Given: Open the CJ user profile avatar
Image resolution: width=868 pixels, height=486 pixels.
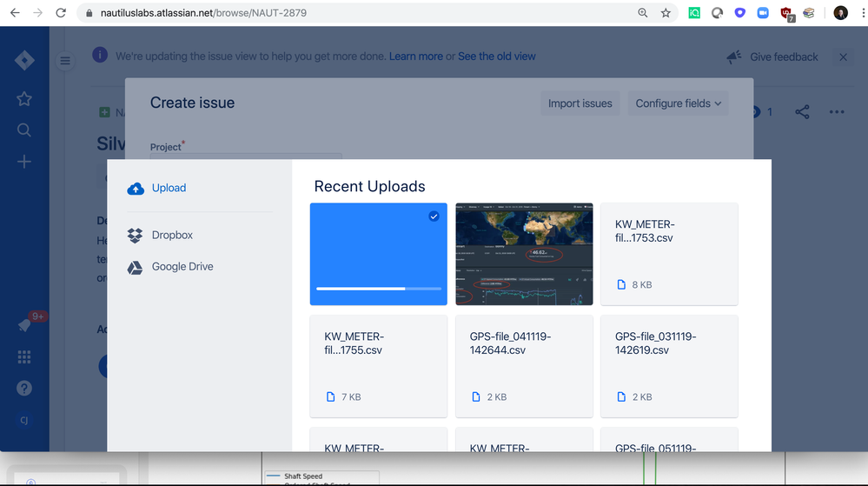Looking at the screenshot, I should (24, 420).
